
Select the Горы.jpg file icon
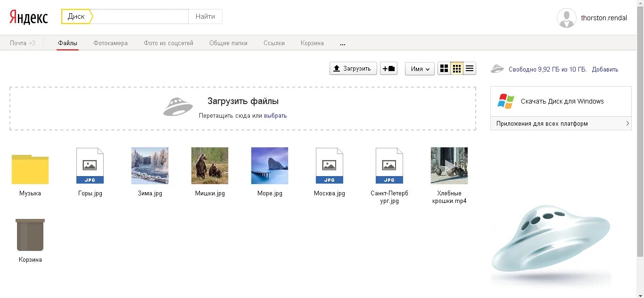(x=90, y=166)
